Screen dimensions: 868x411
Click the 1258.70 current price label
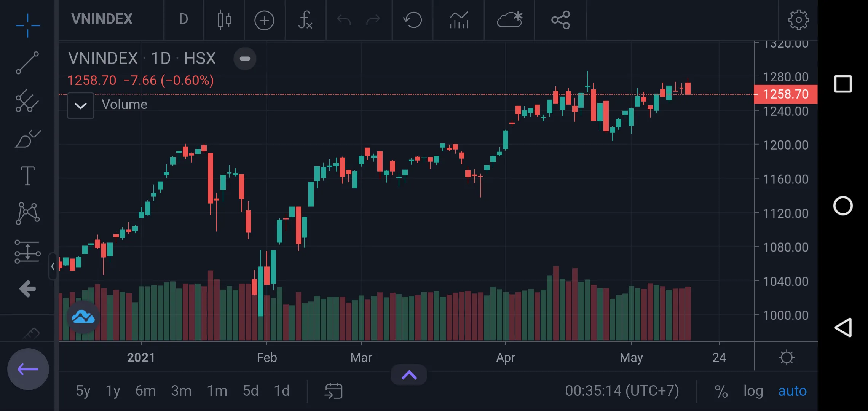tap(786, 94)
